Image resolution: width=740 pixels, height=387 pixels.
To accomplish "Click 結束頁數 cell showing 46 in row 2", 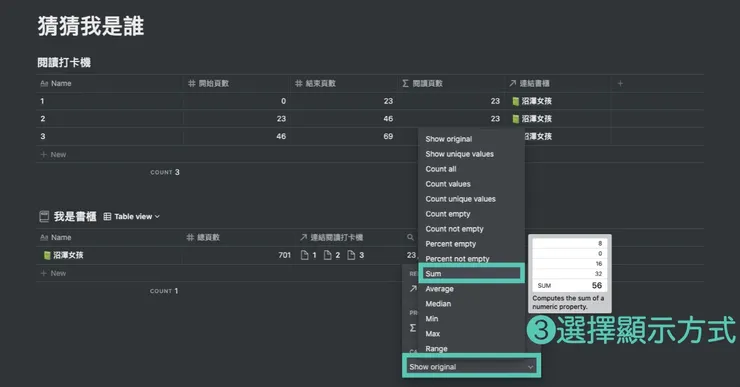I will [x=343, y=119].
